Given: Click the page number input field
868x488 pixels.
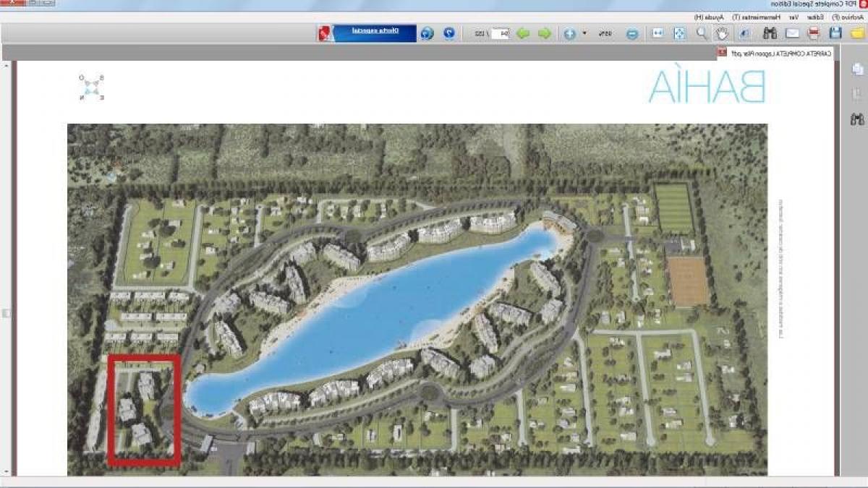Looking at the screenshot, I should [501, 33].
